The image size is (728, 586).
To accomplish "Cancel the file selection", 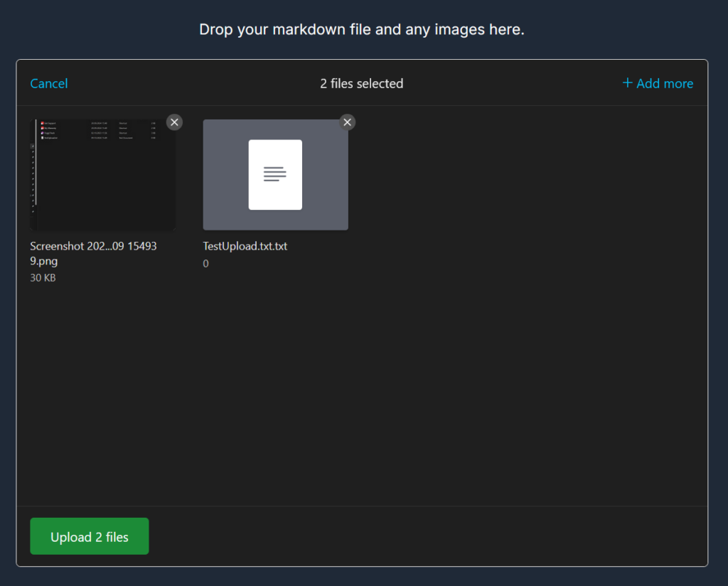I will tap(49, 83).
